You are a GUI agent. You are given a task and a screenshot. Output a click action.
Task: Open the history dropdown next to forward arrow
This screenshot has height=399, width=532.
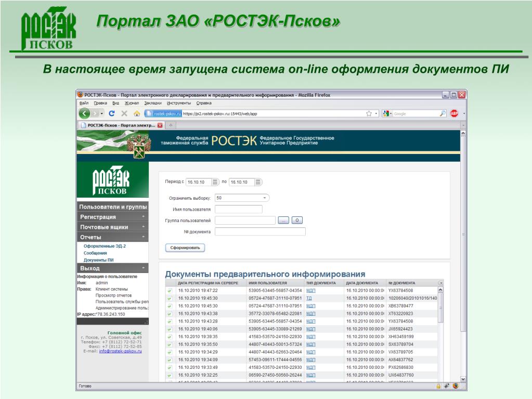[102, 113]
